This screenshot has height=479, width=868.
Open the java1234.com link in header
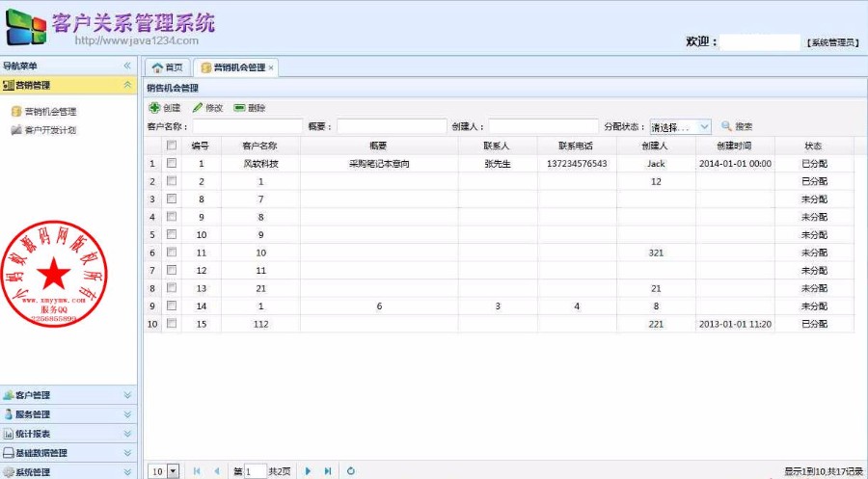click(x=136, y=40)
